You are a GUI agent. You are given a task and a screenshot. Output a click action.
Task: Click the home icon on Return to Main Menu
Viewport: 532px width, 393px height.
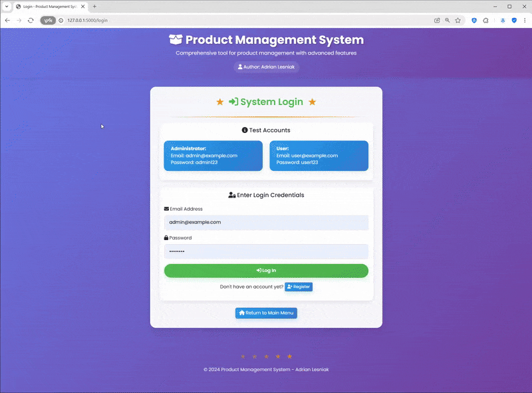click(x=241, y=313)
